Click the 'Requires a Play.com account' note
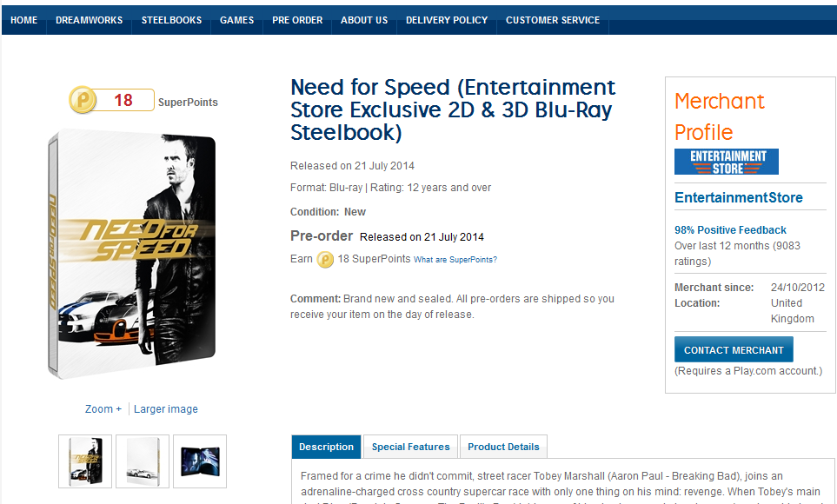 tap(748, 371)
